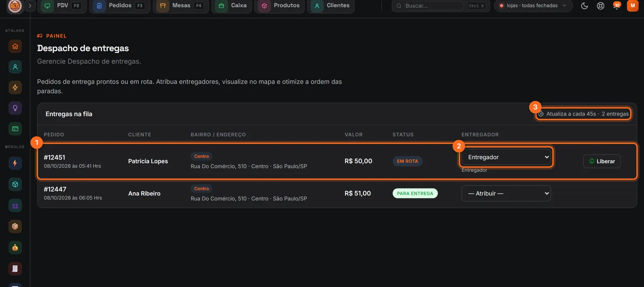Expand the sidebar with the chevron arrow
The height and width of the screenshot is (287, 644).
tap(30, 6)
